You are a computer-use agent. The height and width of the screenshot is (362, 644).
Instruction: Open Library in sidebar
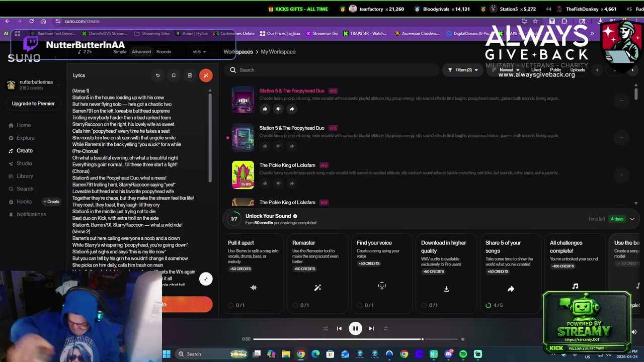[x=25, y=176]
